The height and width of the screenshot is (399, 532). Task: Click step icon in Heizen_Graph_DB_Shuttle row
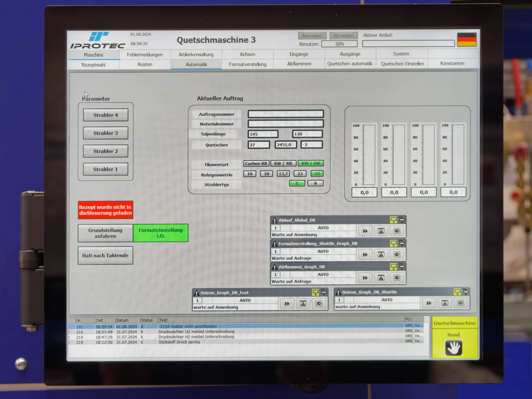click(x=461, y=303)
